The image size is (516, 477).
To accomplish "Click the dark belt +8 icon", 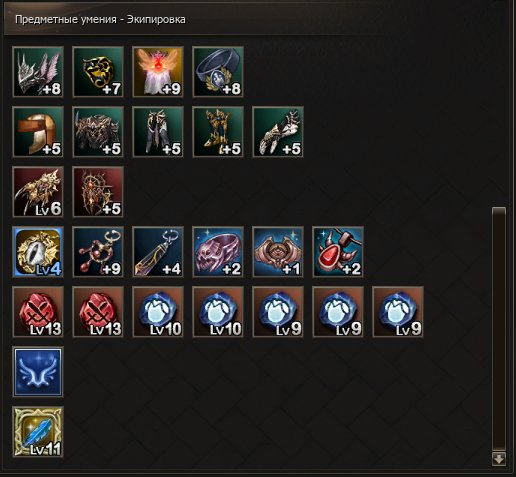I will point(218,72).
